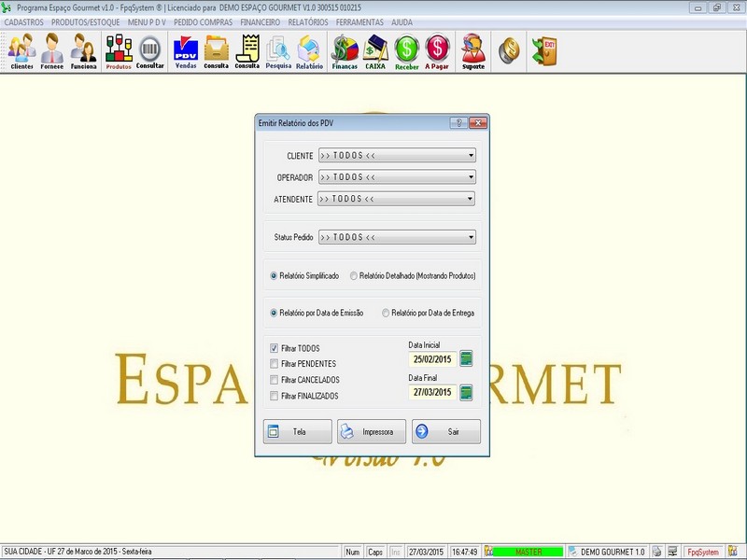Click the exit door toolbar icon
747x560 pixels.
coord(544,50)
